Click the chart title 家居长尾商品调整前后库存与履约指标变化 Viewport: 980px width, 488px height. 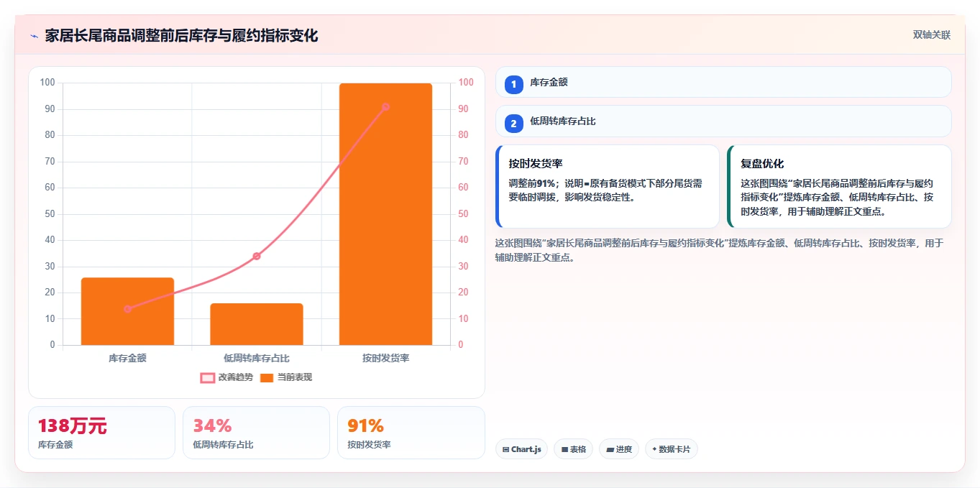pyautogui.click(x=181, y=35)
